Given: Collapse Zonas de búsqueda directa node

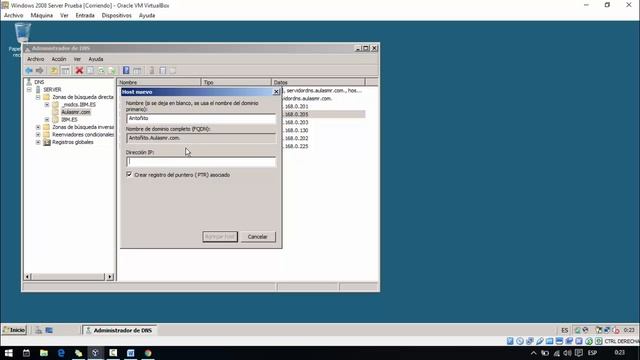Looking at the screenshot, I should (38, 97).
